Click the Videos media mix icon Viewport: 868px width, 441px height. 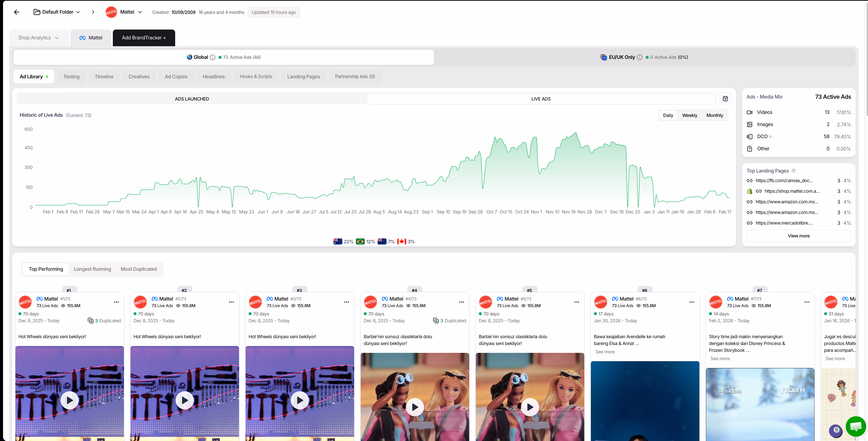pos(749,112)
